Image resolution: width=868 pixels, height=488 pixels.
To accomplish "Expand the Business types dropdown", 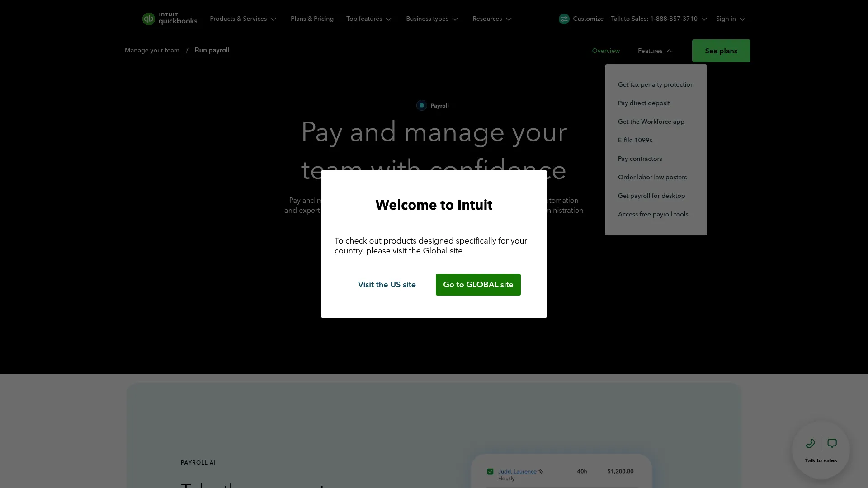I will coord(432,19).
